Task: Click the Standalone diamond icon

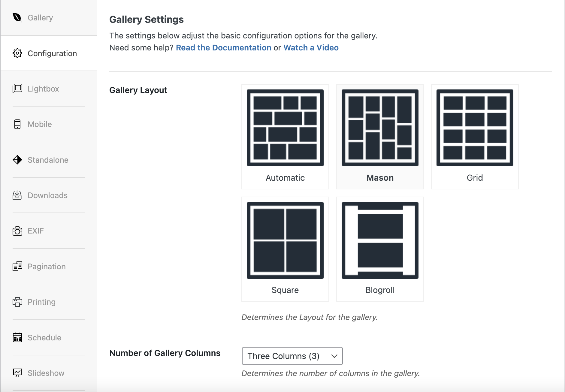Action: [x=17, y=160]
